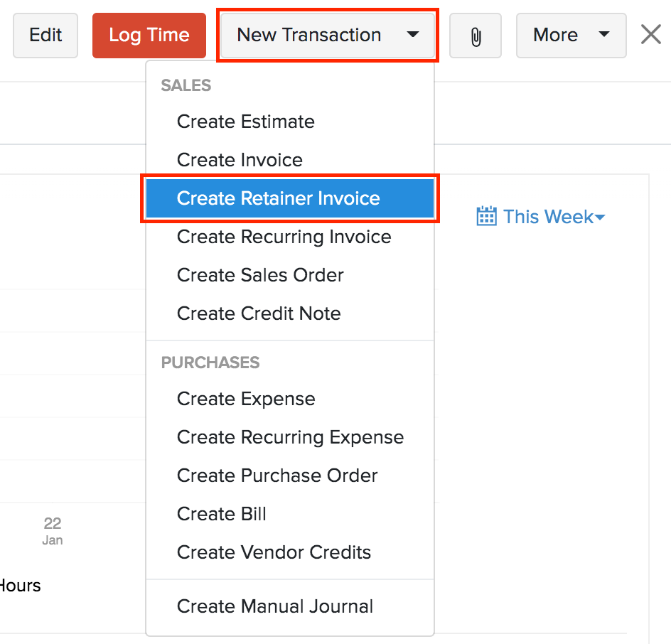Screen dimensions: 671x644
Task: Click the Edit button
Action: [x=45, y=35]
